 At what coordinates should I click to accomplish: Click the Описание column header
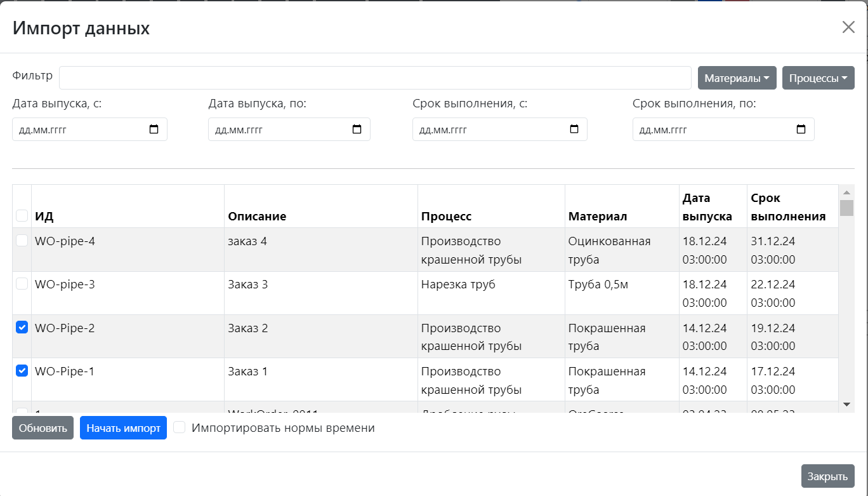point(321,206)
